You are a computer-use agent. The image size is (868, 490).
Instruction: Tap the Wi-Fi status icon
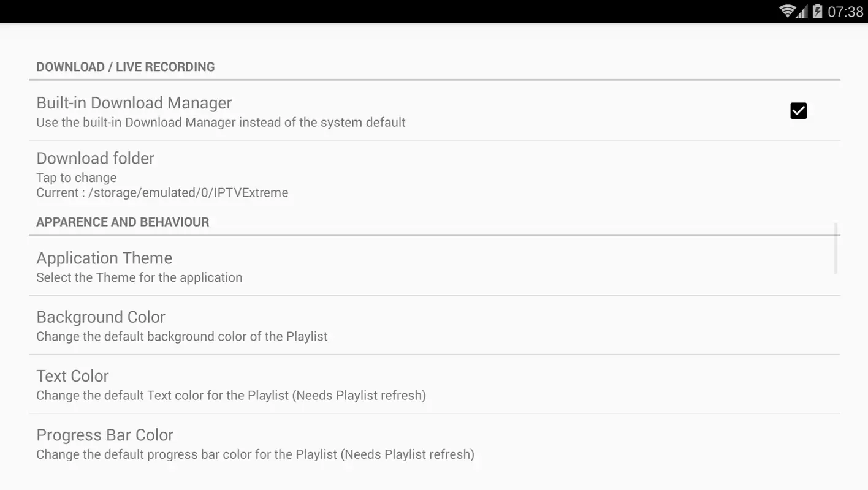point(787,11)
